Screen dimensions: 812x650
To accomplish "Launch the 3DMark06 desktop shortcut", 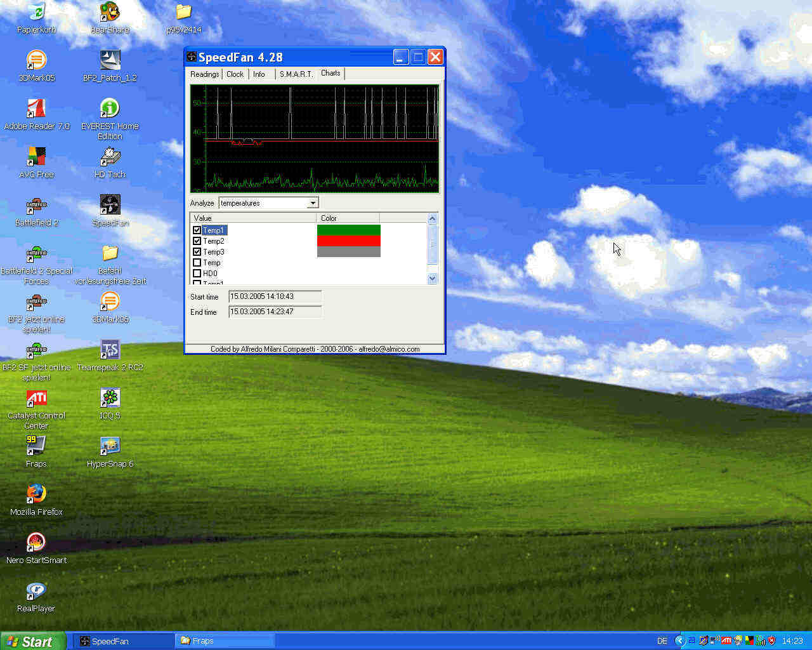I will point(110,307).
